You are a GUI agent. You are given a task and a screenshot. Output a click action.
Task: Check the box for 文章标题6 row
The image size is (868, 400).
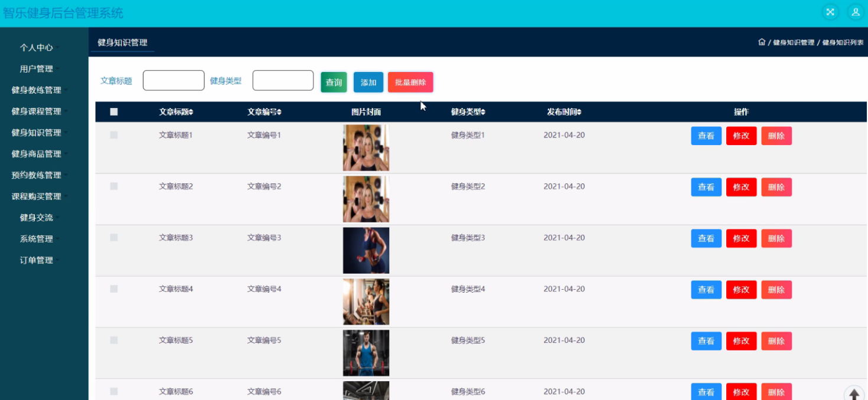tap(114, 392)
